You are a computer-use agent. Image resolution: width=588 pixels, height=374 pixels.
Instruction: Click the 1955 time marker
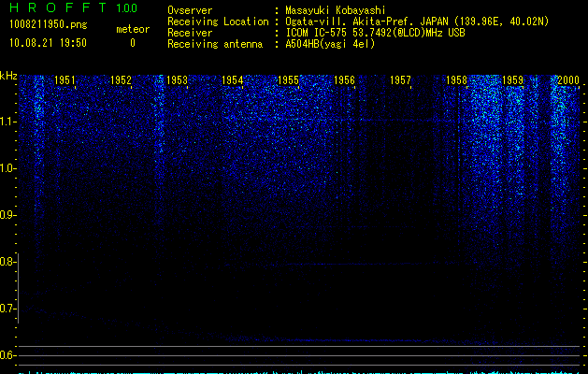pyautogui.click(x=288, y=80)
